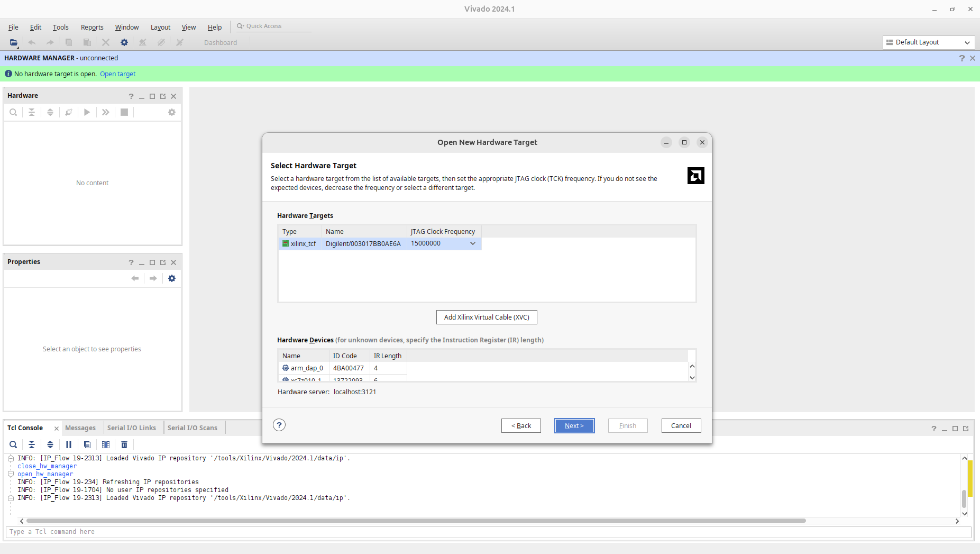This screenshot has width=980, height=554.
Task: Click the dialog help question mark icon
Action: [x=279, y=425]
